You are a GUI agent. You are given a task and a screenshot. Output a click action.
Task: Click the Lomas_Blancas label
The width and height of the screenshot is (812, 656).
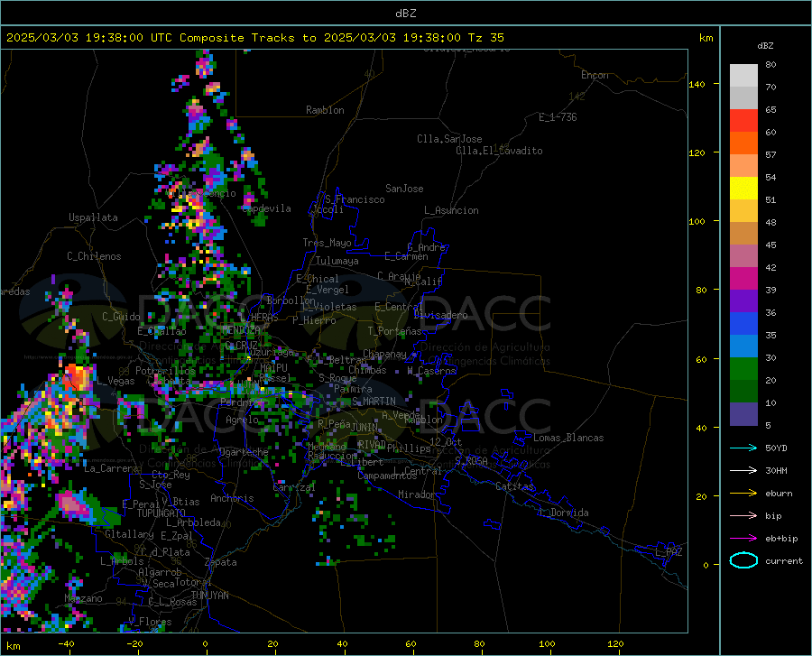pos(568,438)
